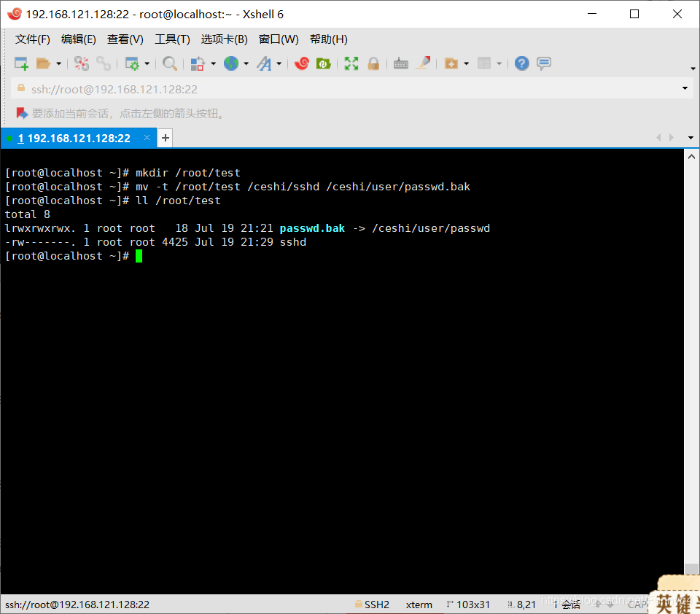Click the 8,21 cursor position indicator

(x=521, y=605)
